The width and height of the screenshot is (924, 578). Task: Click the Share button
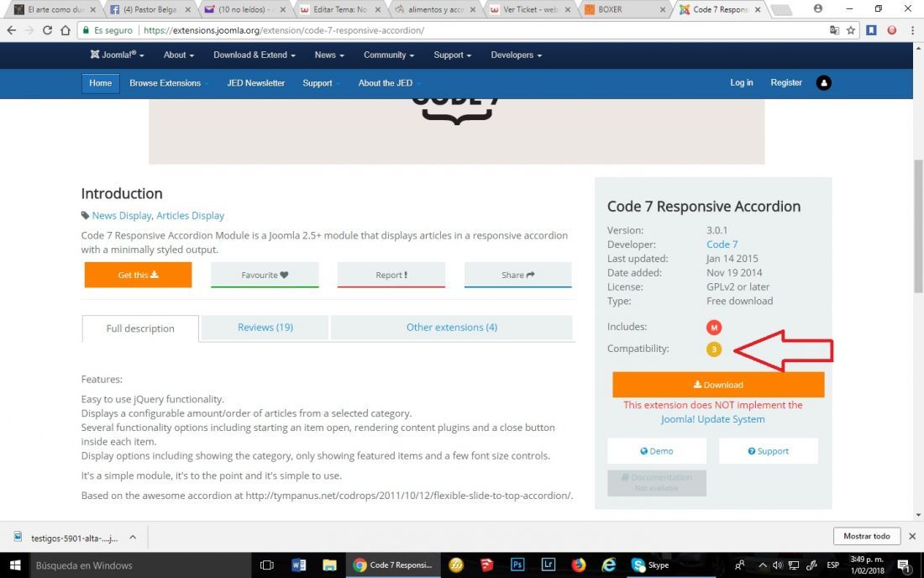(518, 276)
